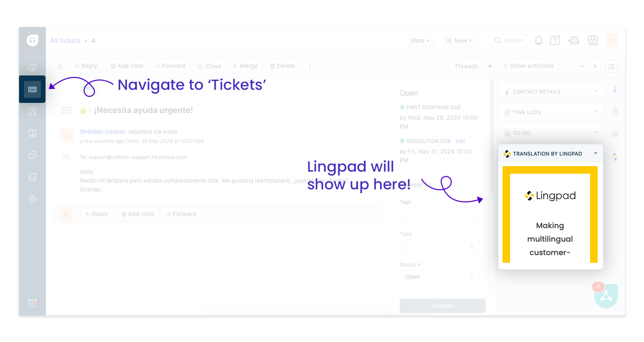Go to All tickets breadcrumb

pyautogui.click(x=65, y=40)
